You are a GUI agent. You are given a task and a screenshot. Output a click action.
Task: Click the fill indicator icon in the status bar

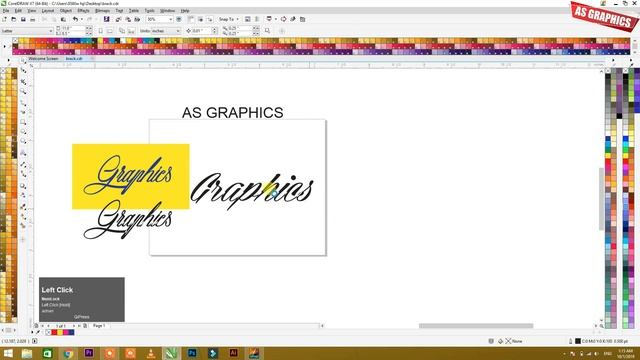500,341
